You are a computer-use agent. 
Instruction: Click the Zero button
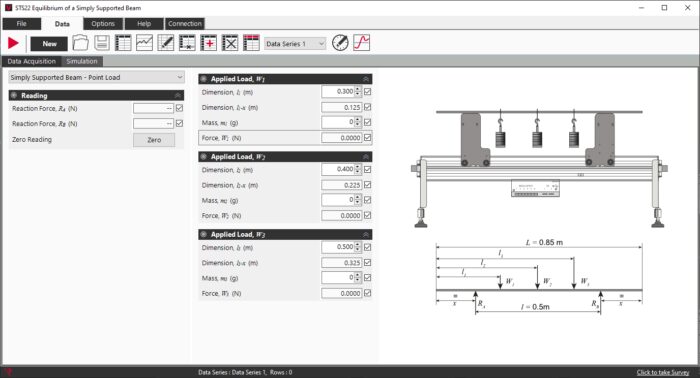[x=154, y=140]
